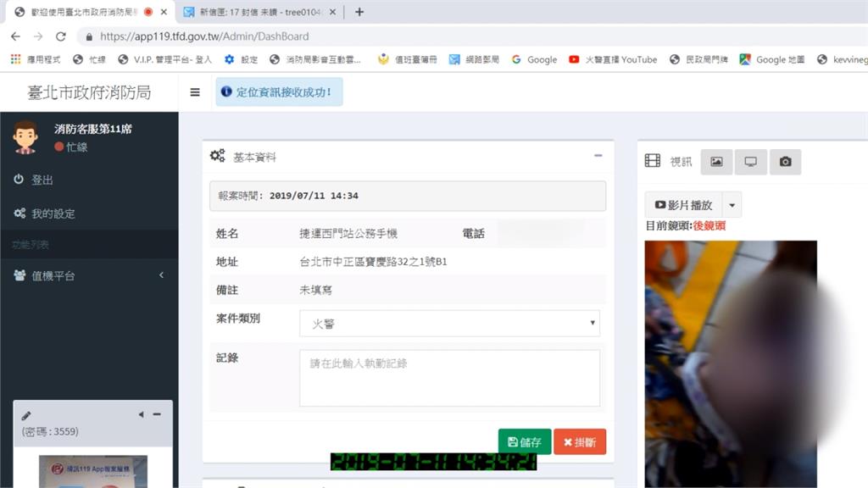Click the gears icon beside 基本資料
Screen dimensions: 868x488
(218, 156)
